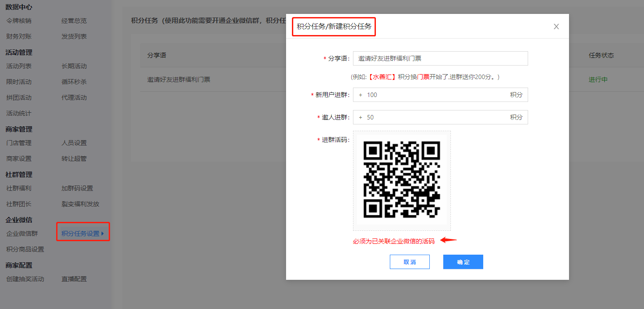Image resolution: width=644 pixels, height=309 pixels.
Task: Click the 任务状态 column header
Action: 601,55
